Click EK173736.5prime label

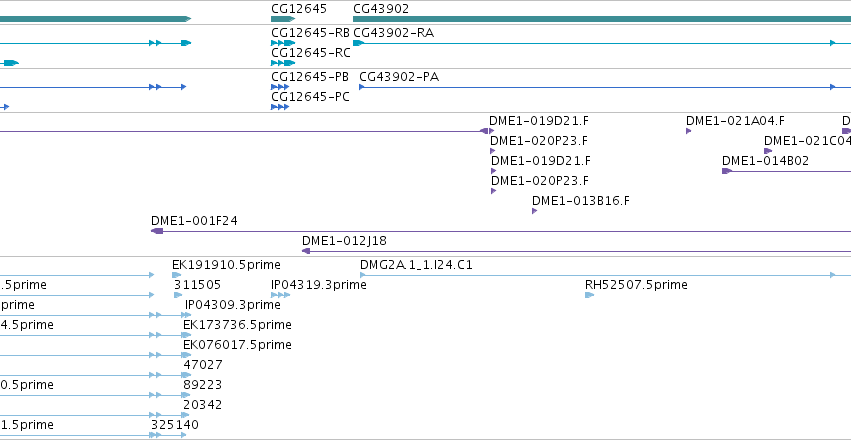click(x=237, y=325)
